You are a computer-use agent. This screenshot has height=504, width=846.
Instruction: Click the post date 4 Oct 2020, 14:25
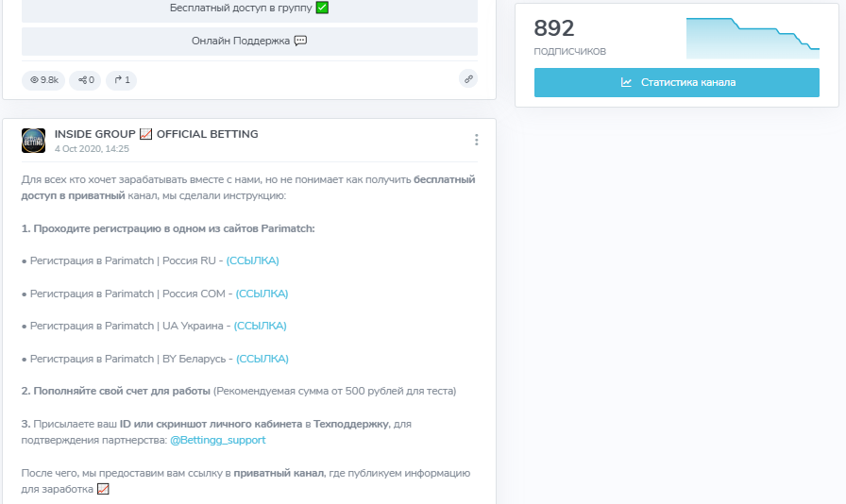tap(92, 149)
